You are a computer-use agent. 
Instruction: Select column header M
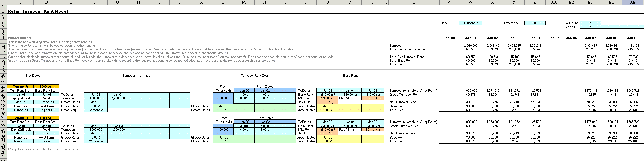point(244,2)
